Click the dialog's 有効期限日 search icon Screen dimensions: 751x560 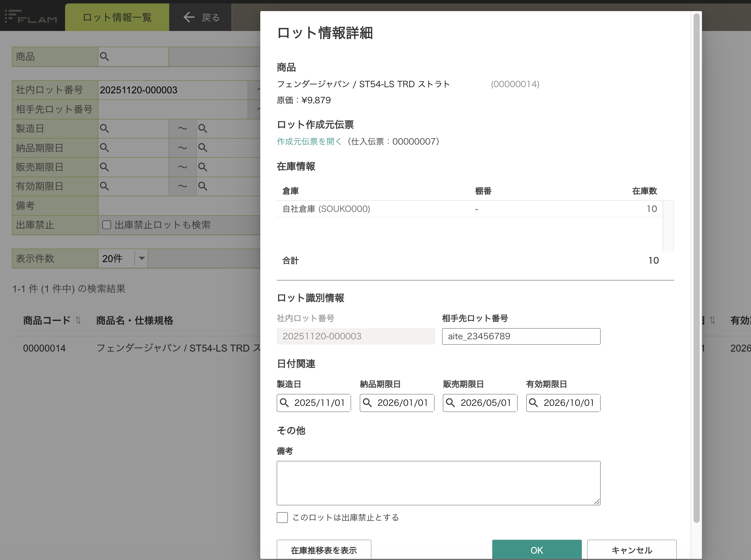tap(533, 403)
